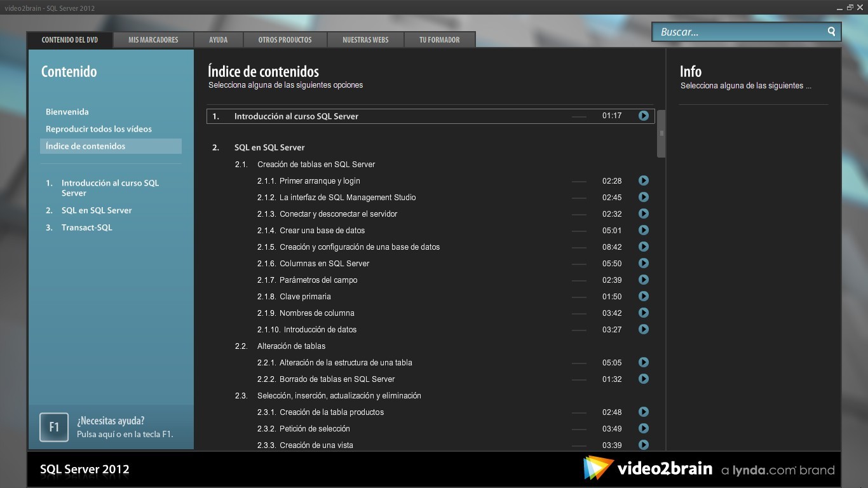Select chapter heading 2. SQL en SQL Server
Viewport: 868px width, 488px height.
coord(269,147)
